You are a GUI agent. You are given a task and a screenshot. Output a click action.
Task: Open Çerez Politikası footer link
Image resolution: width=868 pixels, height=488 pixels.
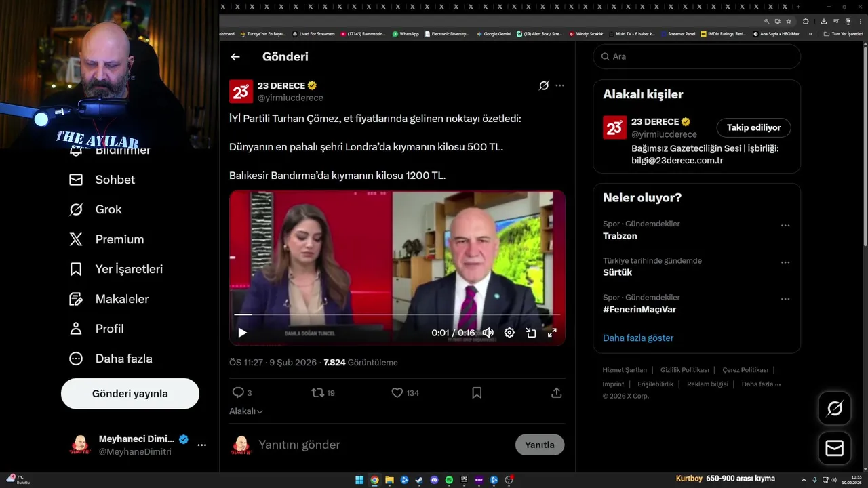tap(745, 370)
